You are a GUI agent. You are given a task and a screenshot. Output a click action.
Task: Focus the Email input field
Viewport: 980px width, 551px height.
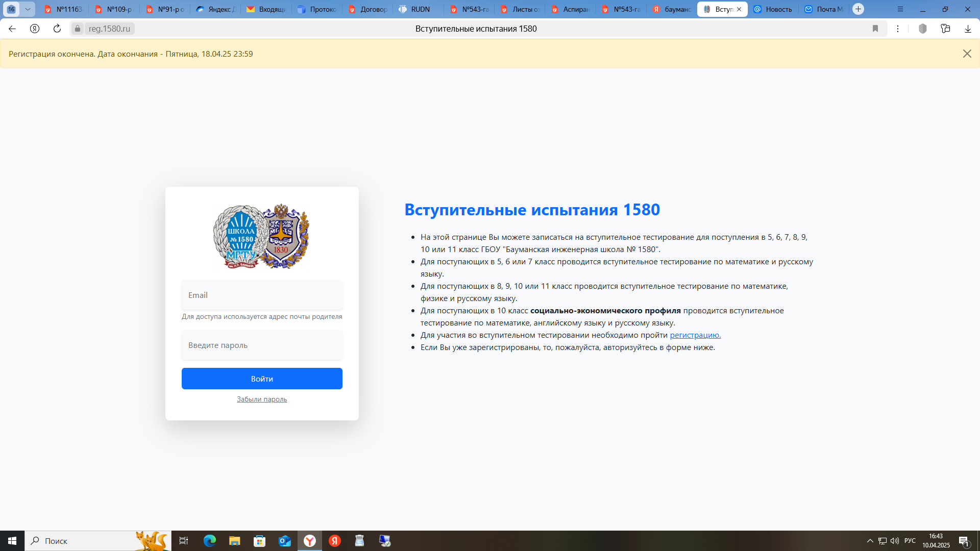click(262, 295)
